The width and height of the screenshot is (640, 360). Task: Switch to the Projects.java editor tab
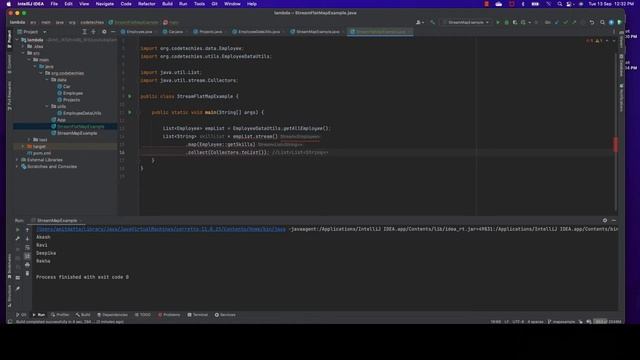pyautogui.click(x=208, y=32)
